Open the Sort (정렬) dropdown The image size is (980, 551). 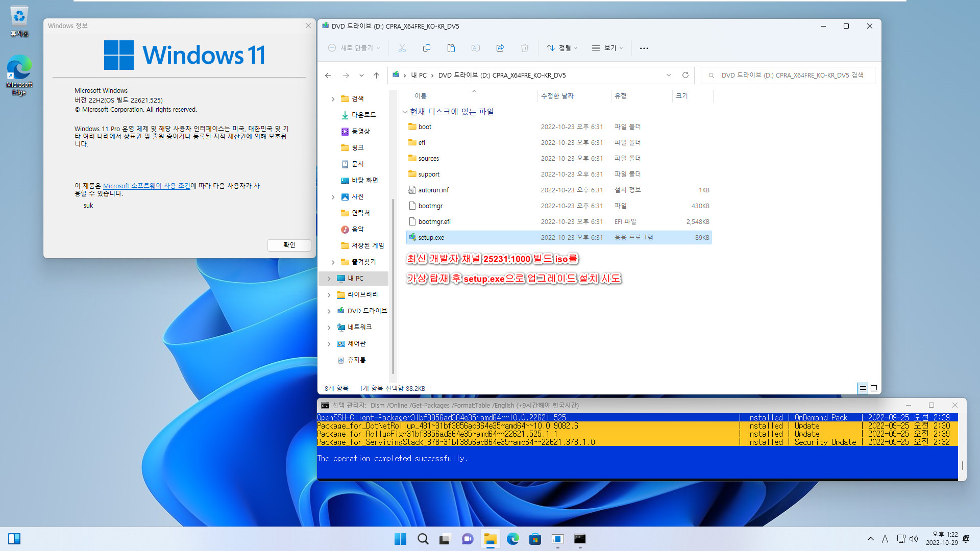coord(562,48)
